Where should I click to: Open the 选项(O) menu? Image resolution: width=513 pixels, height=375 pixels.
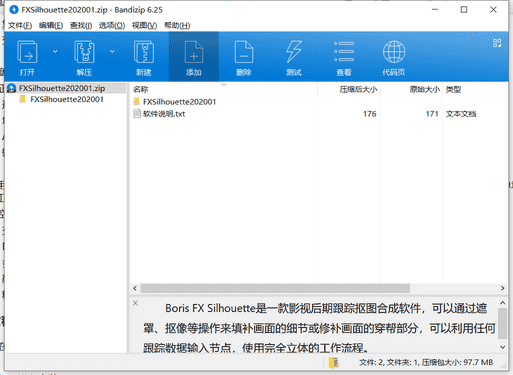[x=112, y=25]
